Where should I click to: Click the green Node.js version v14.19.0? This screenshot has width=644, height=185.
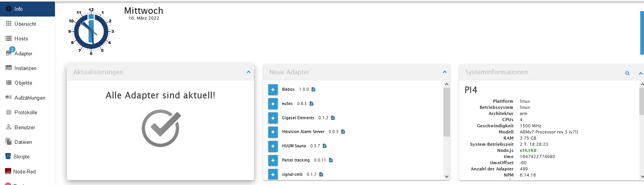coord(528,150)
